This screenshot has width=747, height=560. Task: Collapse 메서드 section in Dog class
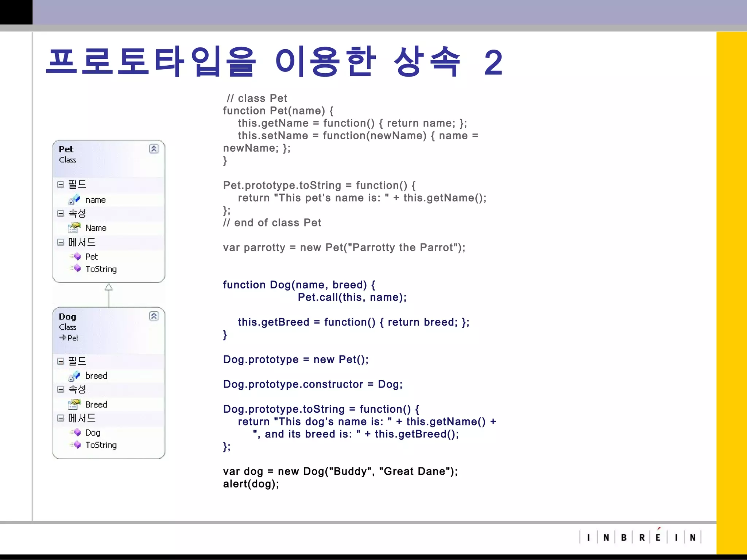(61, 418)
